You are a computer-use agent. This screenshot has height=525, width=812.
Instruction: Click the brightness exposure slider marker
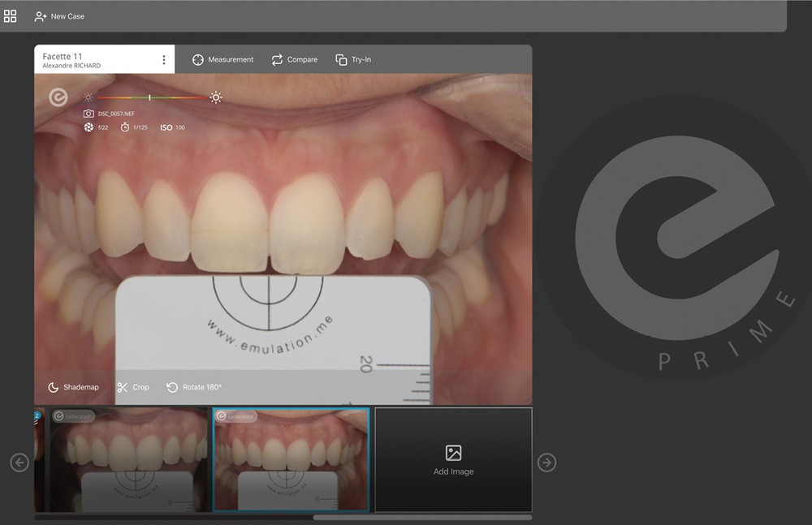click(149, 97)
